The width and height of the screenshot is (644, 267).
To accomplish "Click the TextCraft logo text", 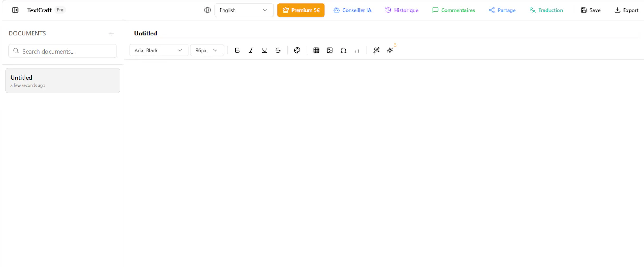I will (x=39, y=10).
